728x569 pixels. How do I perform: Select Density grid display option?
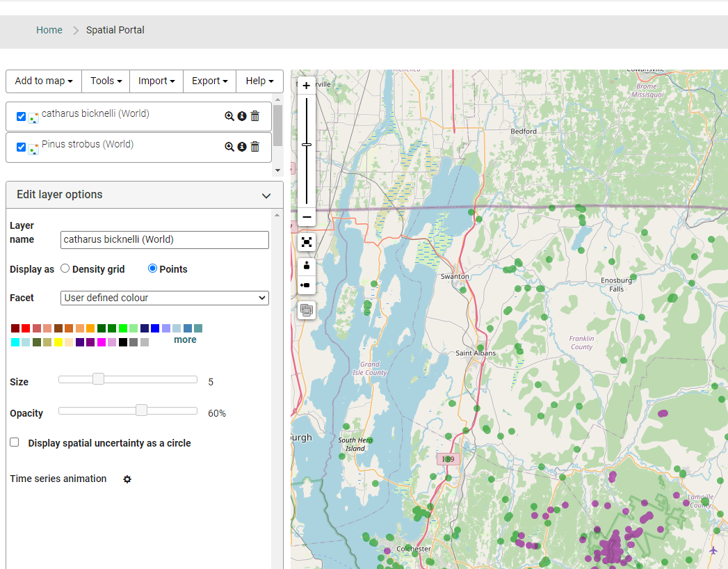(x=65, y=269)
